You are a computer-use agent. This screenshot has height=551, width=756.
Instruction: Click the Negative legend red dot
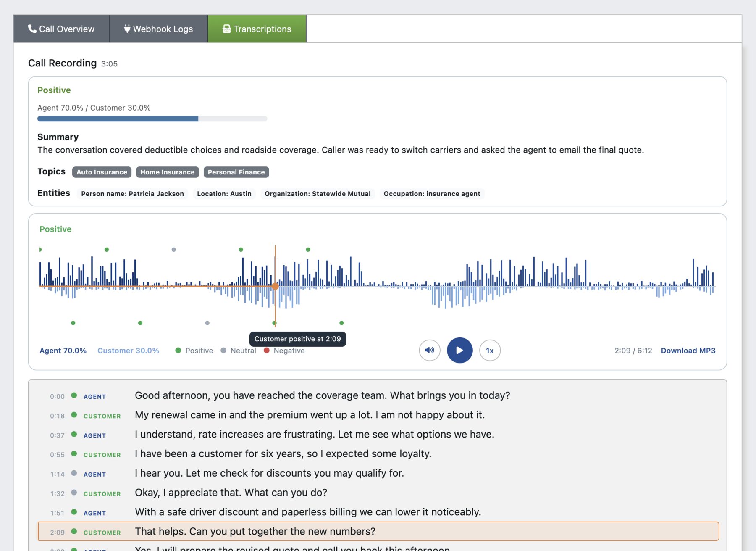coord(266,350)
